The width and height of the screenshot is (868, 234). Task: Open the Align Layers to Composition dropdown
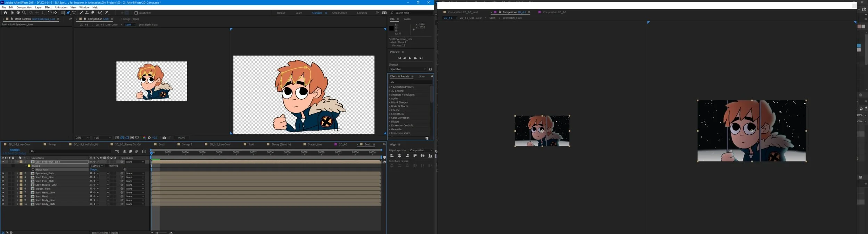pos(421,150)
